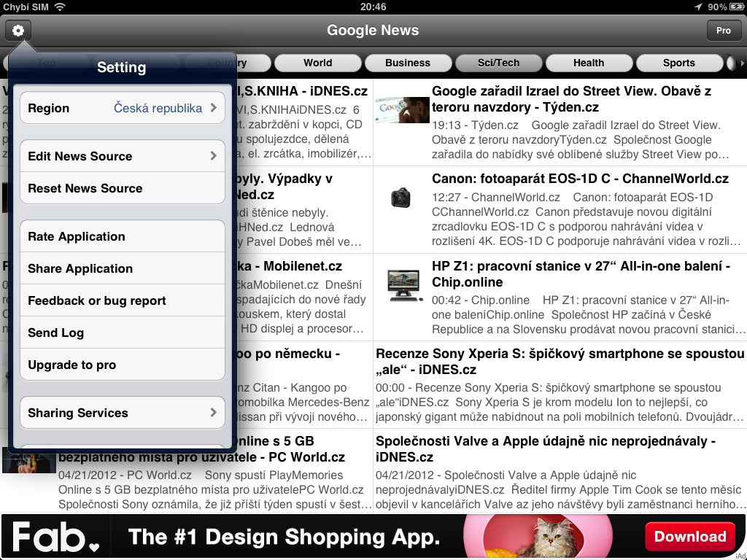Switch to the World tab

point(318,63)
